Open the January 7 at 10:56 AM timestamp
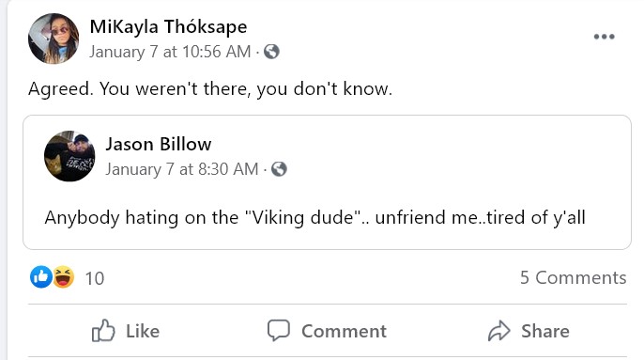 [x=170, y=52]
